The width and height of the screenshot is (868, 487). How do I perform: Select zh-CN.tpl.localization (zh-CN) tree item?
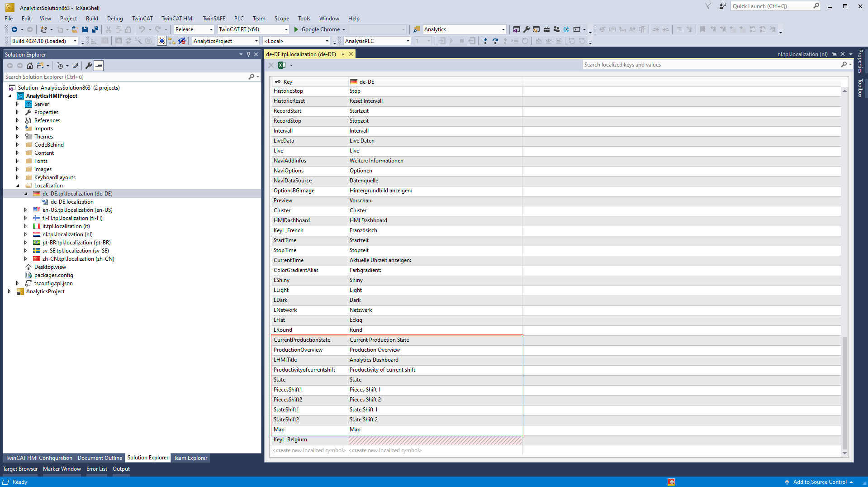[x=78, y=259]
